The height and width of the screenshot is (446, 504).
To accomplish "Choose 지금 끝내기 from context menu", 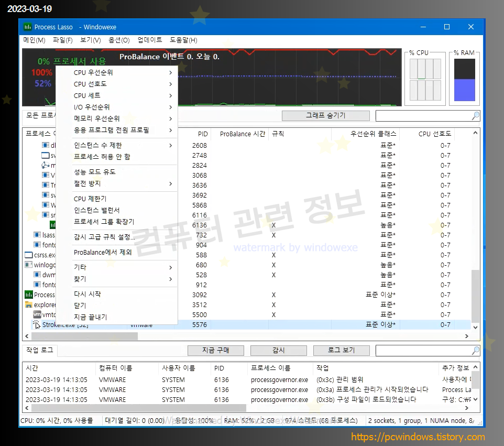I will coord(117,317).
